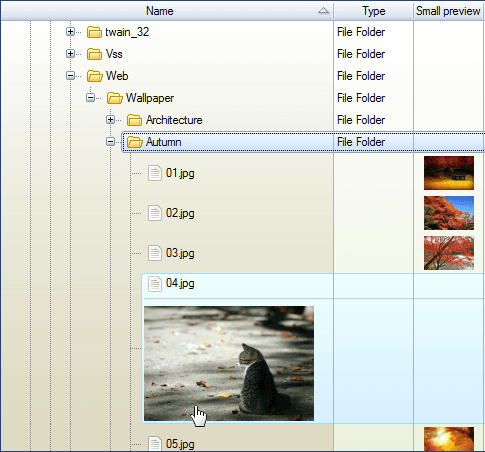Image resolution: width=485 pixels, height=452 pixels.
Task: Click File Folder type of Vss row
Action: pyautogui.click(x=361, y=54)
